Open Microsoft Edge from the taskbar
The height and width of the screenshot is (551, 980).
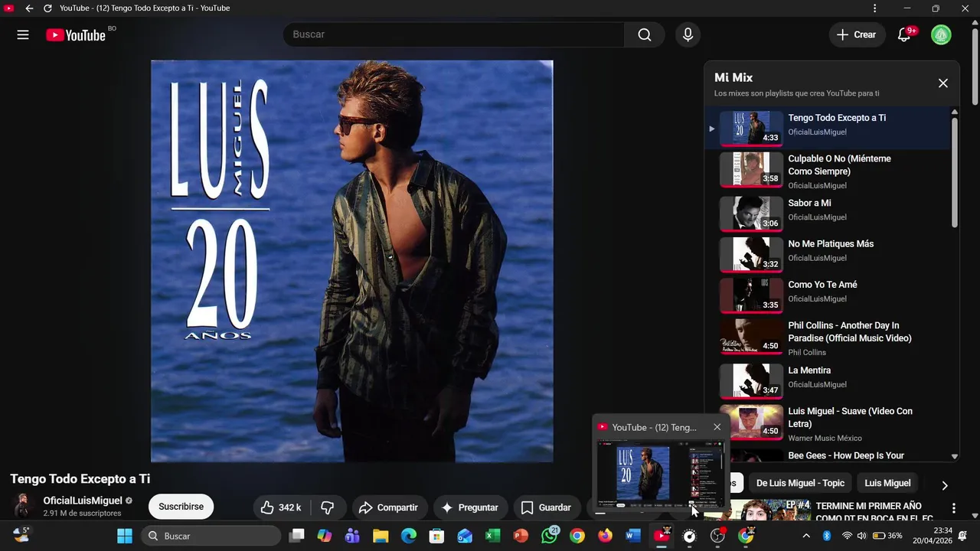(409, 536)
